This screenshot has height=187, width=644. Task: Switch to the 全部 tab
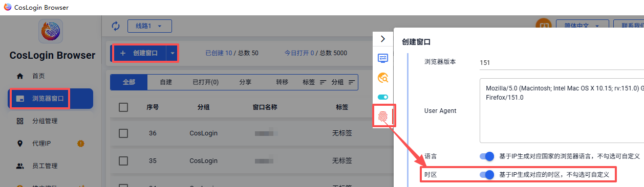129,82
